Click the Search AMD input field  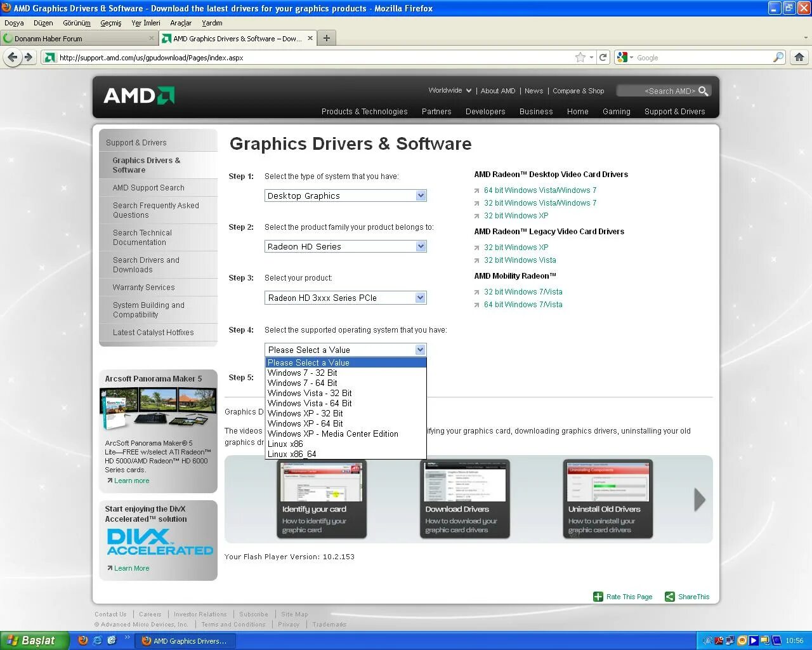coord(657,91)
